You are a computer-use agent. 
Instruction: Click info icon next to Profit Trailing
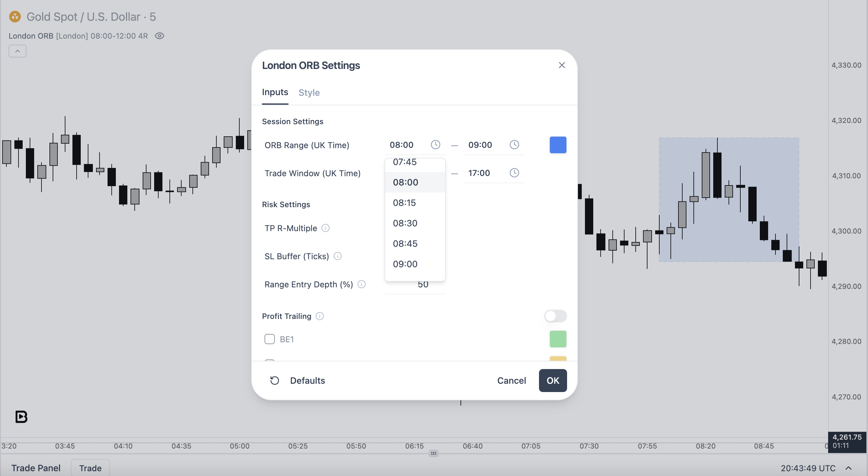[x=320, y=316]
